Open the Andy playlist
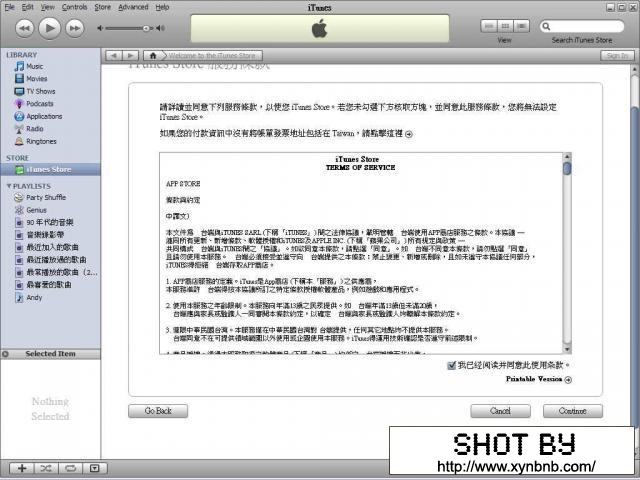This screenshot has height=480, width=640. (x=34, y=298)
